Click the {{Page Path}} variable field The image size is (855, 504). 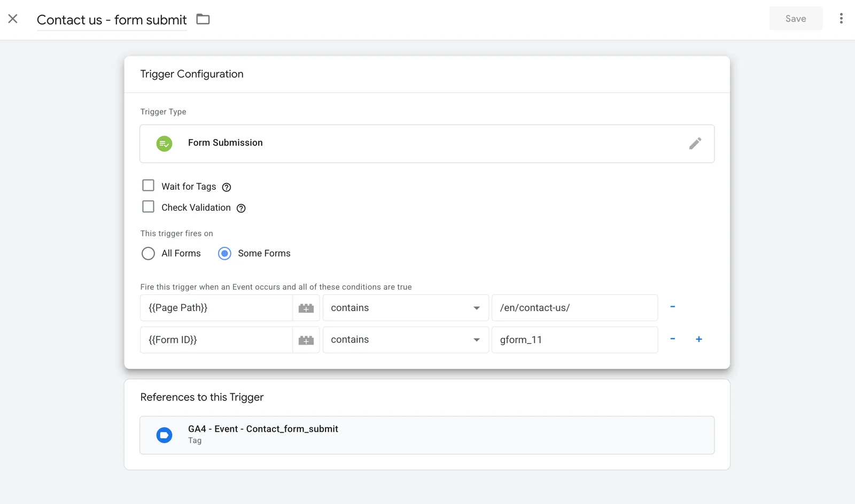[216, 308]
